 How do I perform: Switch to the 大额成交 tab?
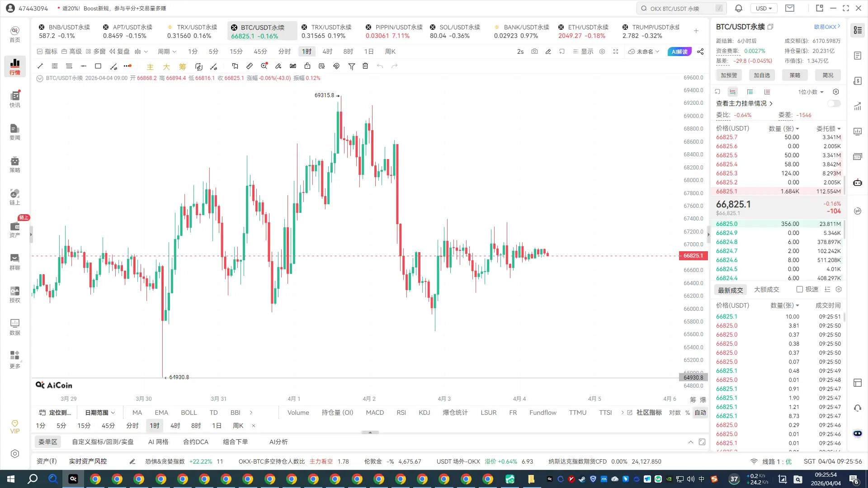coord(766,290)
